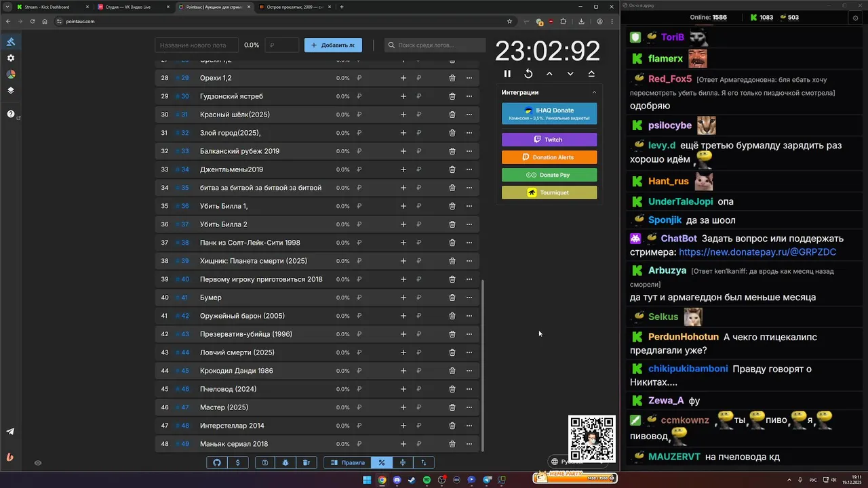
Task: Open the Telegram icon in left sidebar
Action: (11, 432)
